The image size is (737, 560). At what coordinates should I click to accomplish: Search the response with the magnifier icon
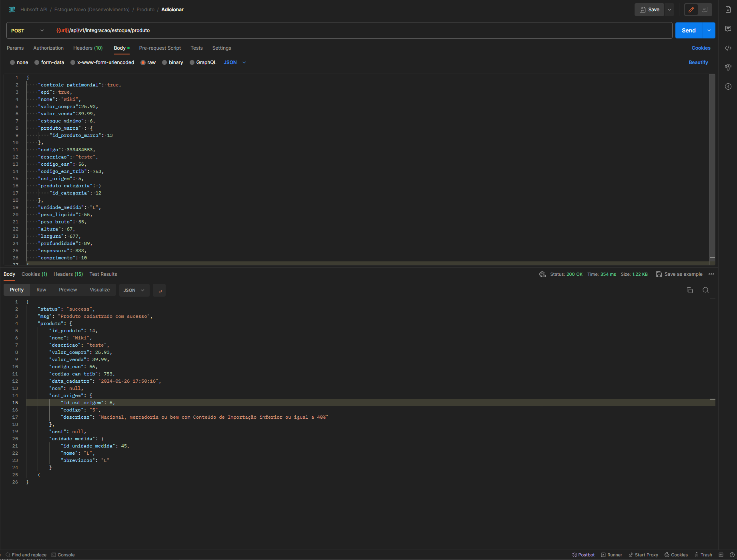point(706,290)
